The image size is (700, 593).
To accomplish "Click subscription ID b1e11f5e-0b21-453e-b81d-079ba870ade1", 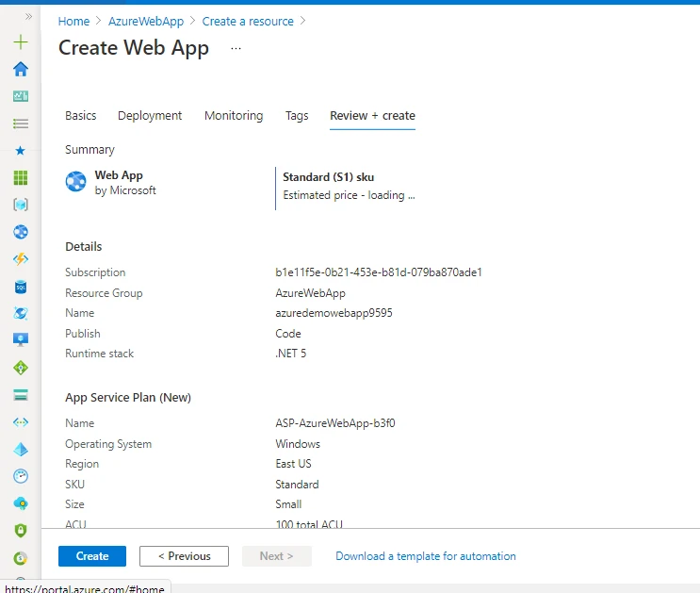I will pyautogui.click(x=379, y=272).
